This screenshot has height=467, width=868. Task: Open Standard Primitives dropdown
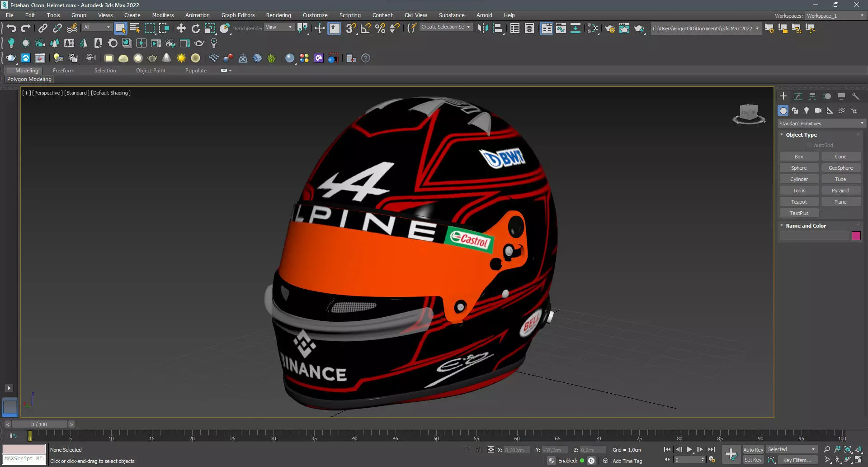point(821,124)
